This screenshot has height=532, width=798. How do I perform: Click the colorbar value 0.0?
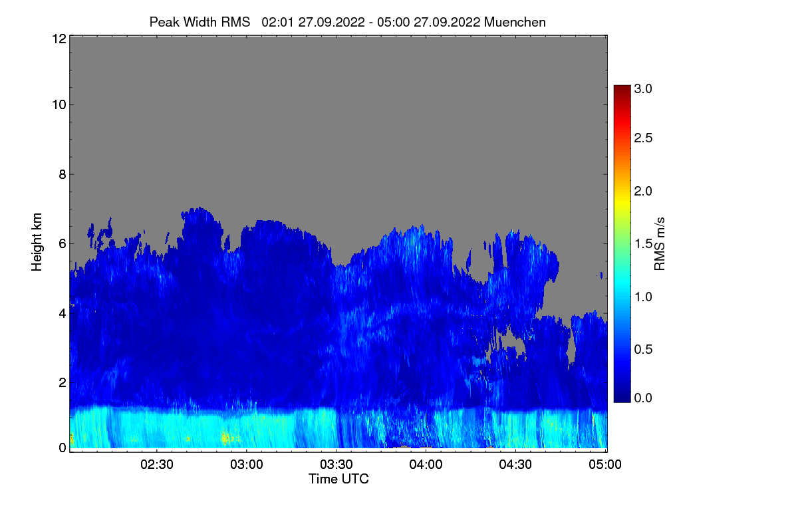644,398
